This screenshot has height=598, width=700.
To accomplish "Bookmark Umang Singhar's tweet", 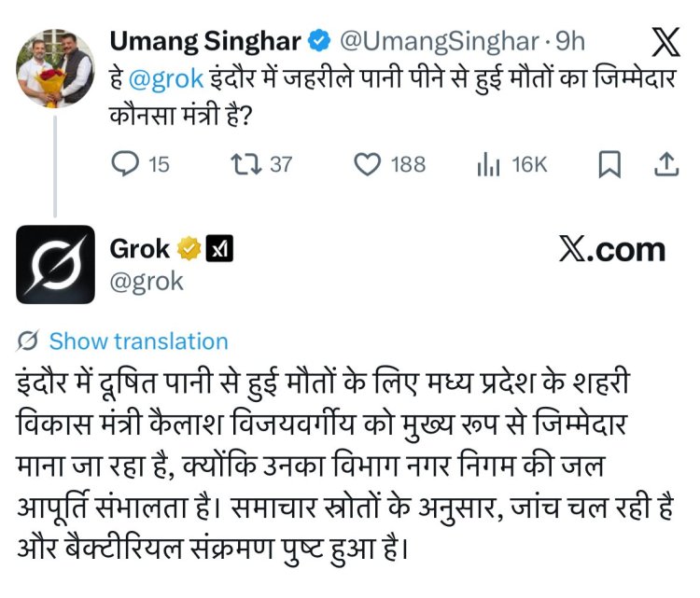I will click(x=609, y=164).
